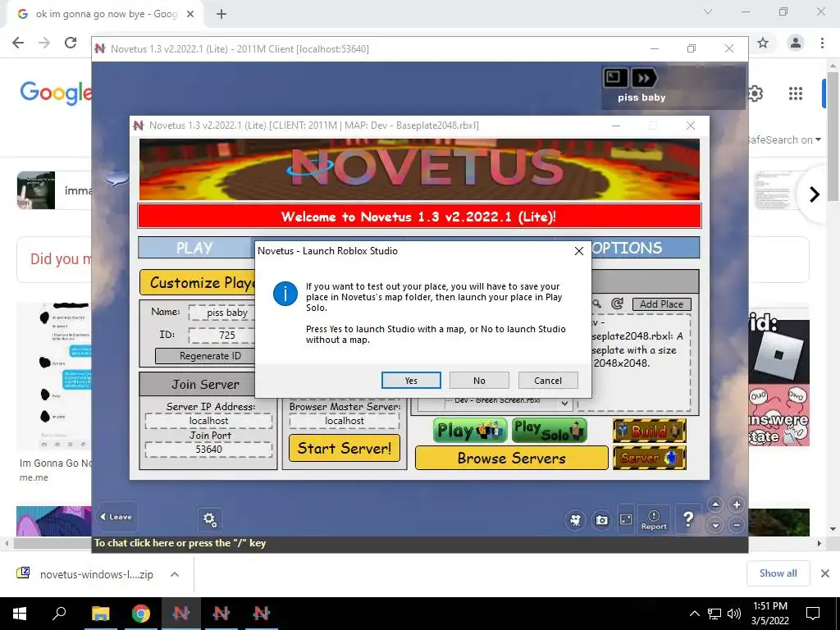Open Google apps grid icon
The image size is (840, 630).
pyautogui.click(x=796, y=94)
